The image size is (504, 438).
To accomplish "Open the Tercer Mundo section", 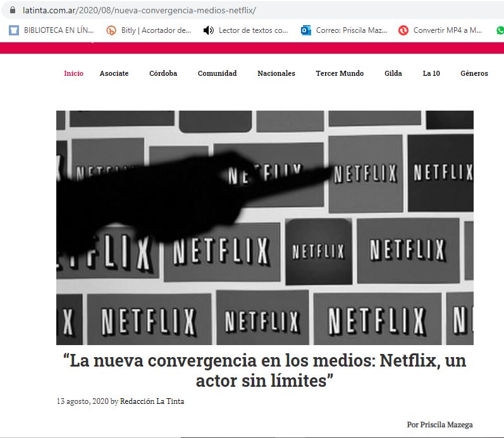I will (x=340, y=73).
